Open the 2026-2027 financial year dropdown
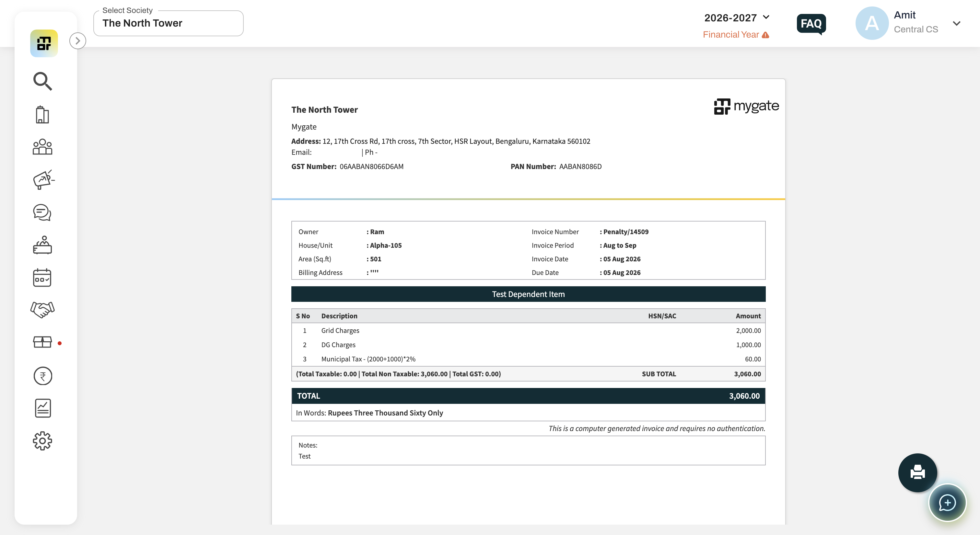Image resolution: width=980 pixels, height=535 pixels. click(x=737, y=17)
